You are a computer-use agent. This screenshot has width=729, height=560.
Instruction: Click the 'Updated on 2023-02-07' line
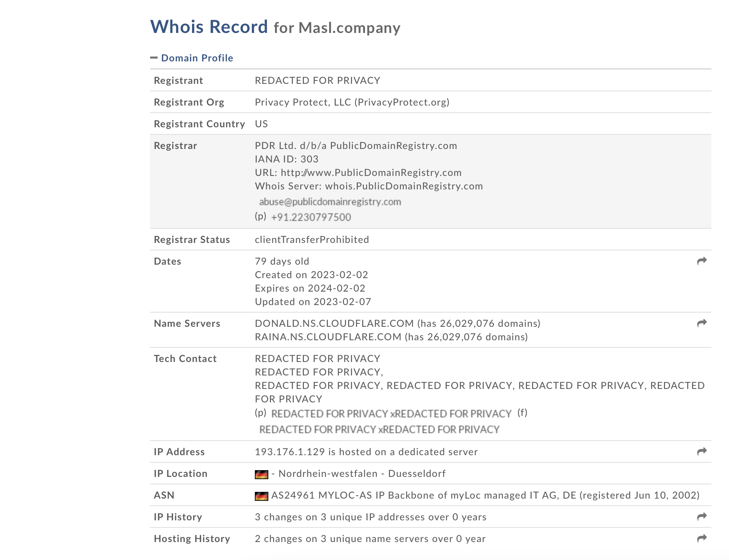point(313,302)
